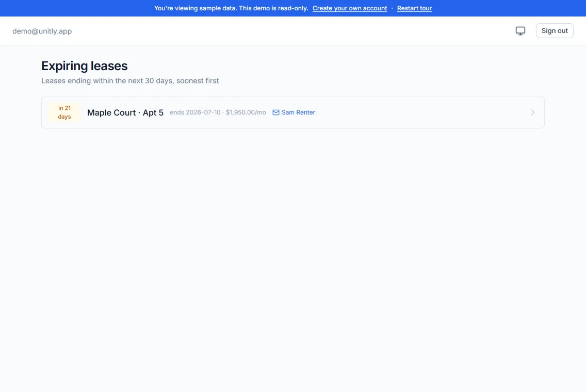
Task: Click the 'ends 2026-07-10 · $1,950.00/mo' text
Action: pos(218,112)
